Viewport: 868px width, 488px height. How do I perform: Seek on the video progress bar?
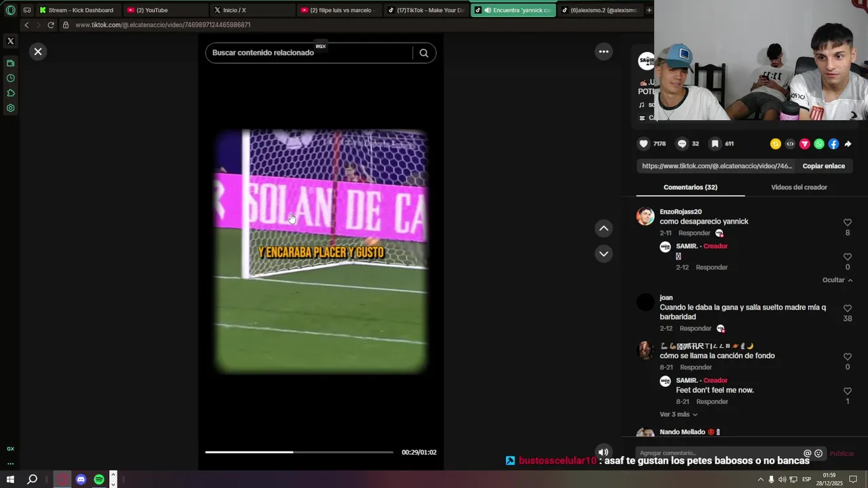(299, 452)
